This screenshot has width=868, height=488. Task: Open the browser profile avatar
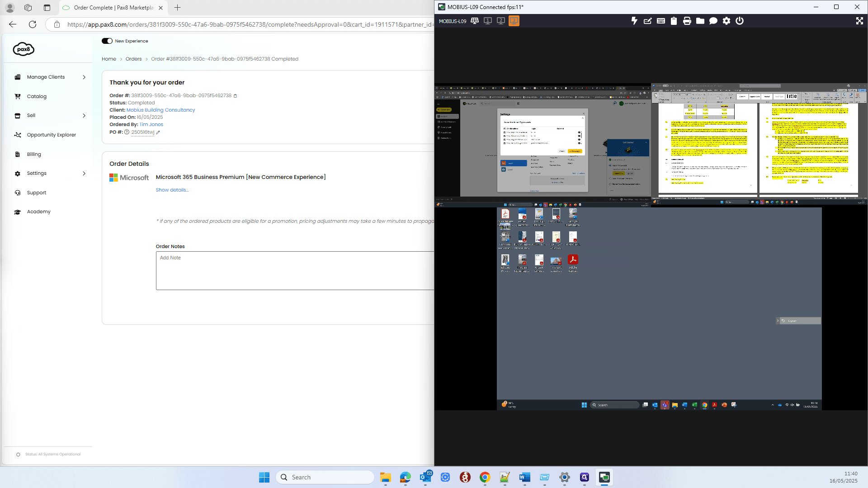(x=10, y=8)
